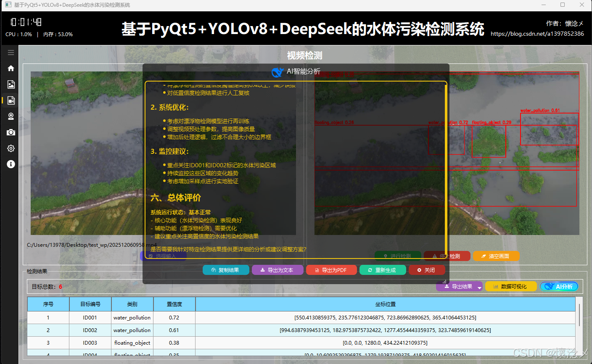Click the 置信度 column header

(x=174, y=304)
